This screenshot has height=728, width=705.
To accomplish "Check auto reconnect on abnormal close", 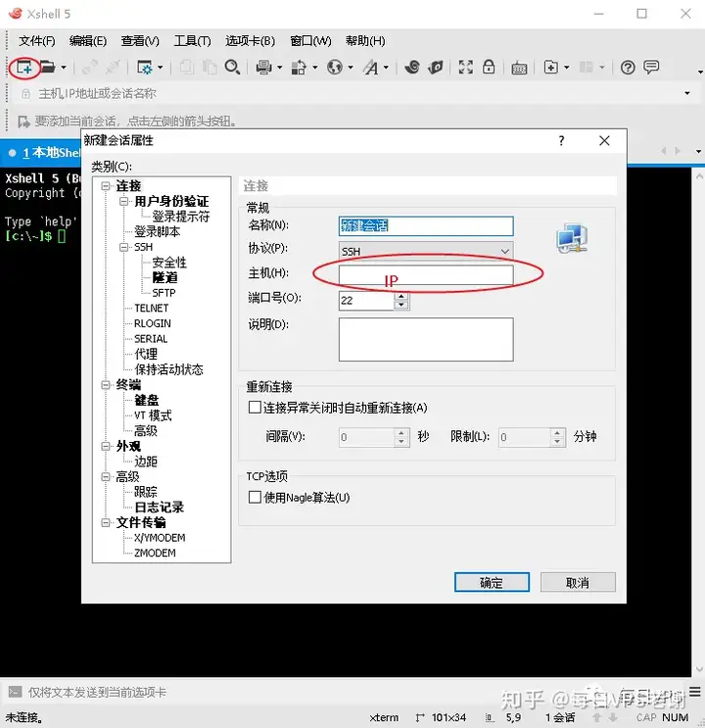I will pyautogui.click(x=255, y=408).
